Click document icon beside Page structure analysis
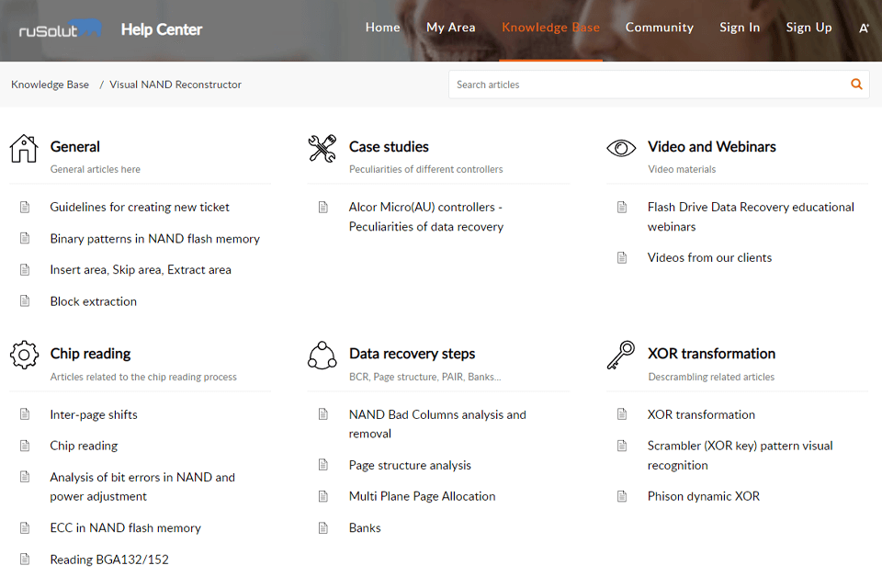 (x=322, y=465)
